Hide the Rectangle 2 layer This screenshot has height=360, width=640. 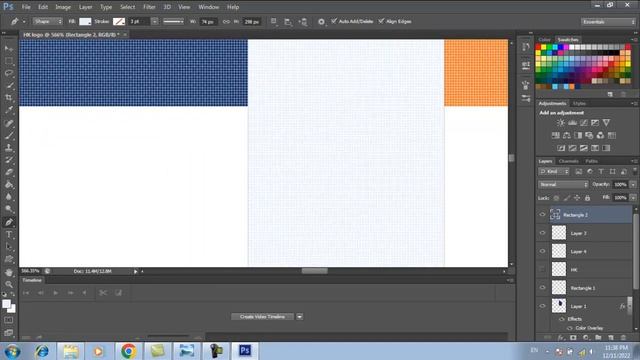pos(542,214)
